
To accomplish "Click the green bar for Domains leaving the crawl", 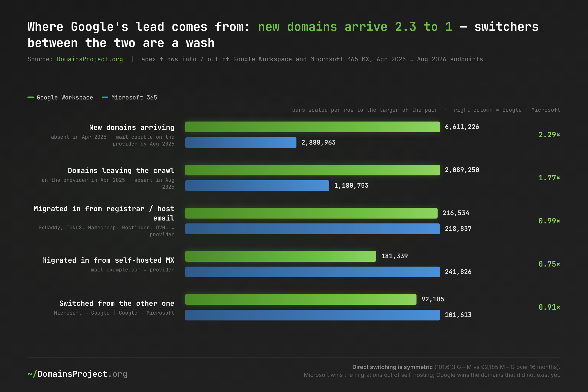I will (x=313, y=170).
